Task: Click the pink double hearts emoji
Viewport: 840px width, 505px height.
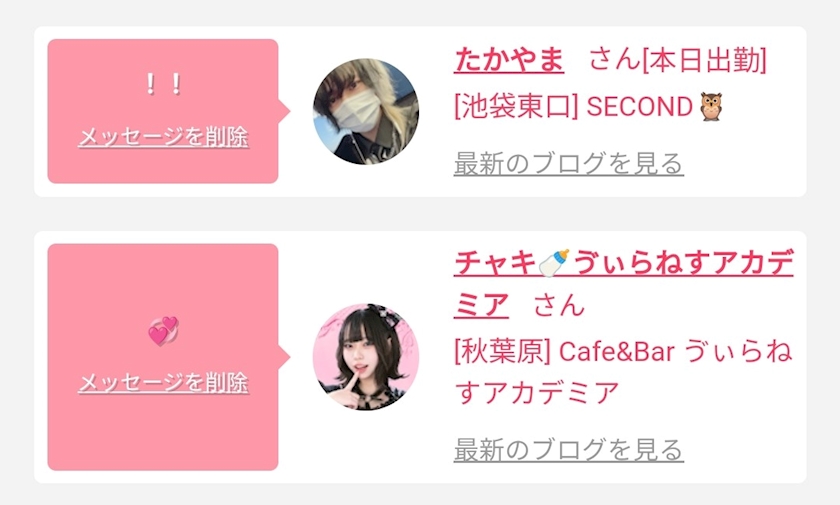Action: coord(163,331)
